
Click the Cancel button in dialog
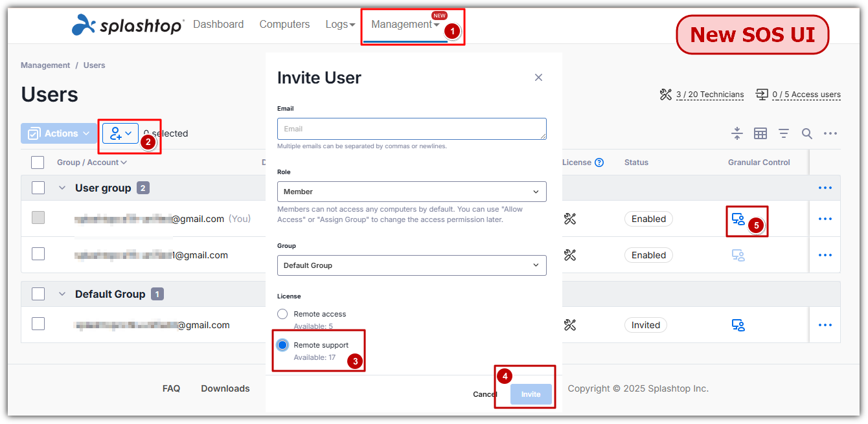coord(485,394)
